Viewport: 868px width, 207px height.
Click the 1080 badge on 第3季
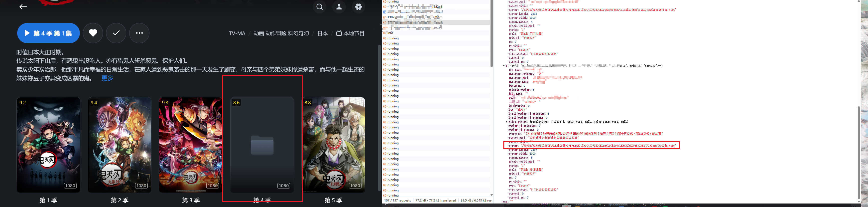click(x=213, y=186)
